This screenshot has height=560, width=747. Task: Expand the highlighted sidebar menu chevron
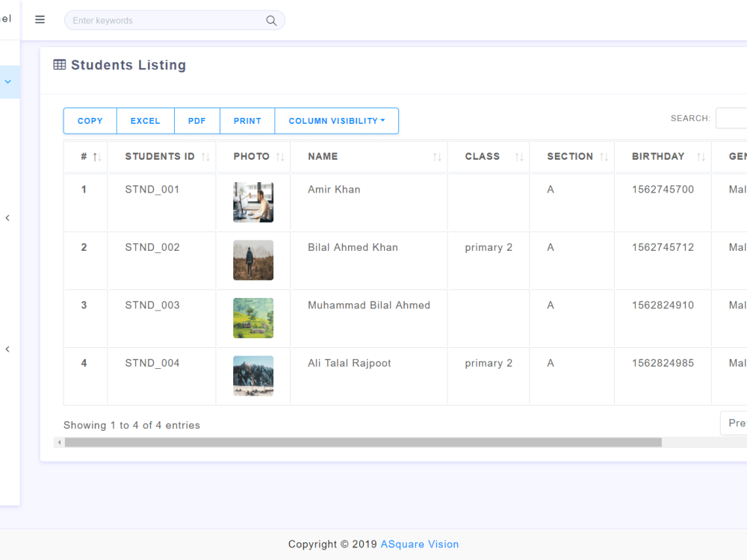click(7, 82)
